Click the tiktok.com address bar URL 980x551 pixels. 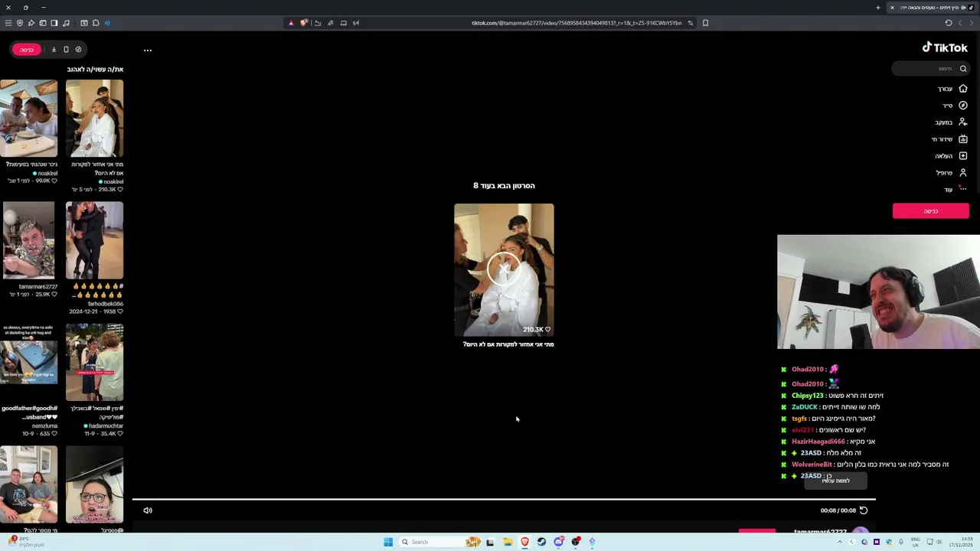576,23
